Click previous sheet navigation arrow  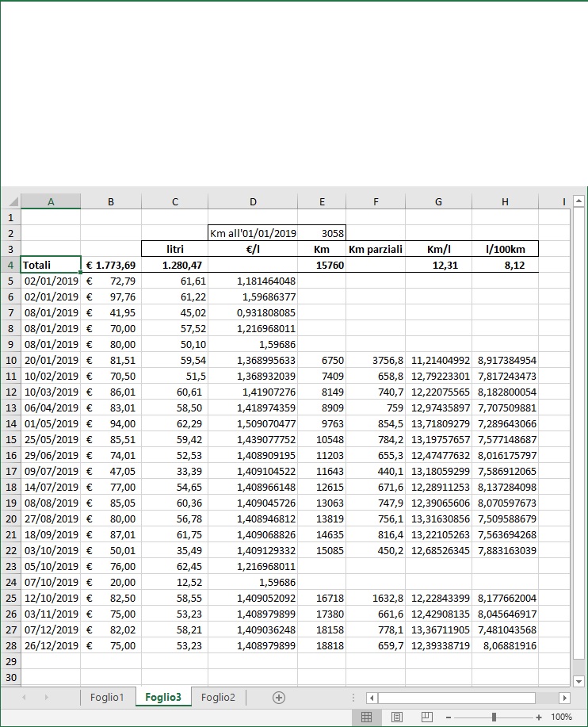coord(24,698)
